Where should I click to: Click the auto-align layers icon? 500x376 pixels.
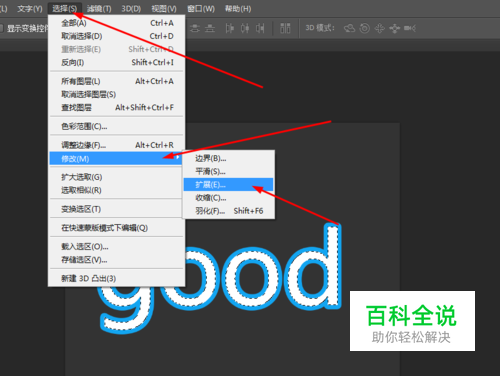tap(285, 29)
